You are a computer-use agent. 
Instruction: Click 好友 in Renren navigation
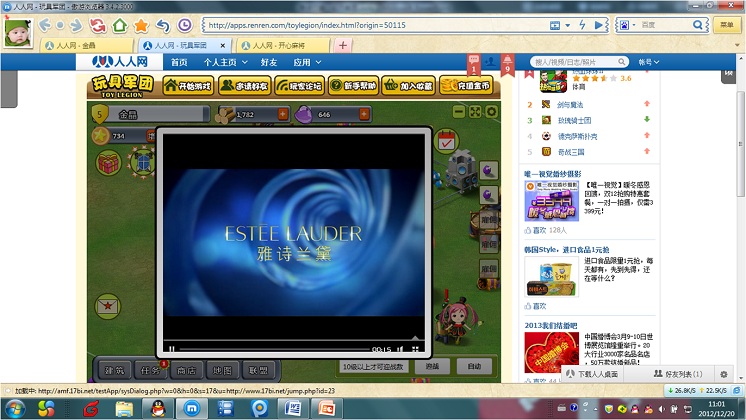(x=269, y=62)
